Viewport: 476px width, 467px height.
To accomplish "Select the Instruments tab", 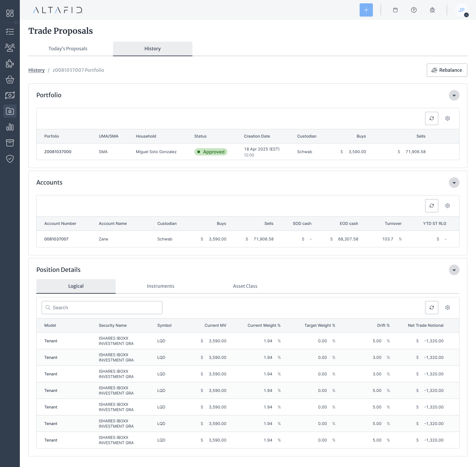I will click(160, 286).
